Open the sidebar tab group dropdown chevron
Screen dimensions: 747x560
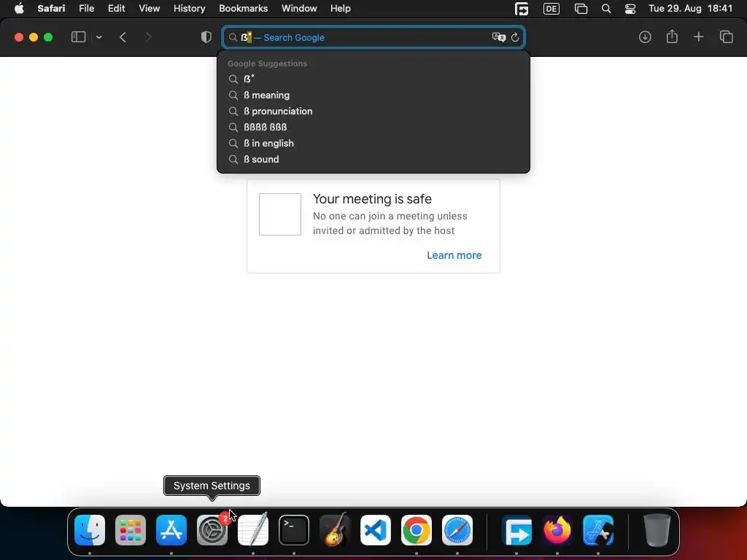98,37
